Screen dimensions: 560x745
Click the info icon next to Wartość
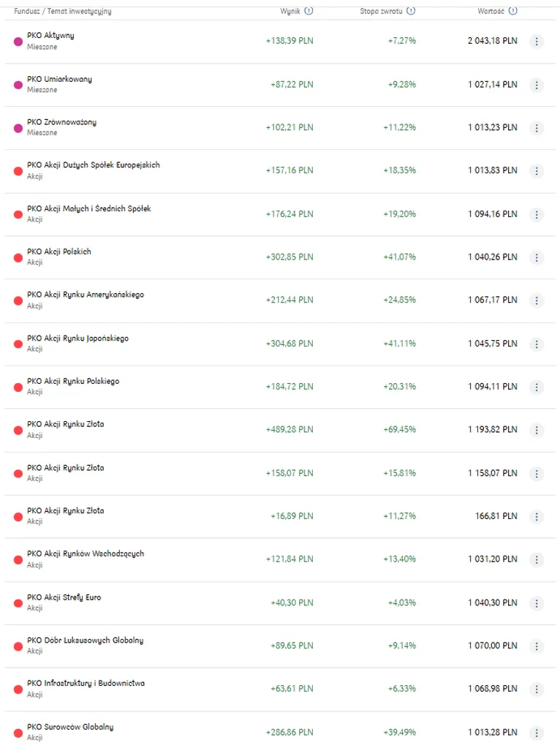[513, 10]
